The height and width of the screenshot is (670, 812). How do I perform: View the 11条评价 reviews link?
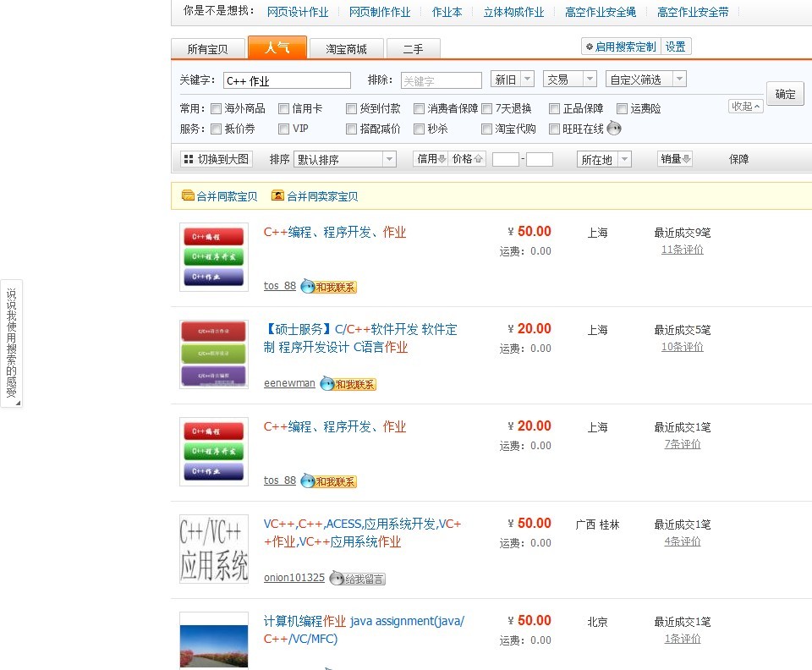pyautogui.click(x=682, y=250)
